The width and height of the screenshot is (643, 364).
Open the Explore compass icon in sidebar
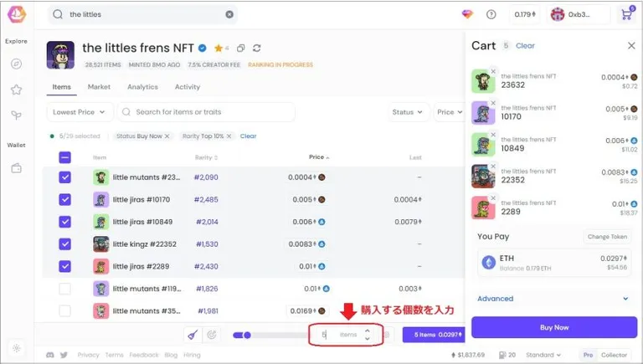[17, 64]
